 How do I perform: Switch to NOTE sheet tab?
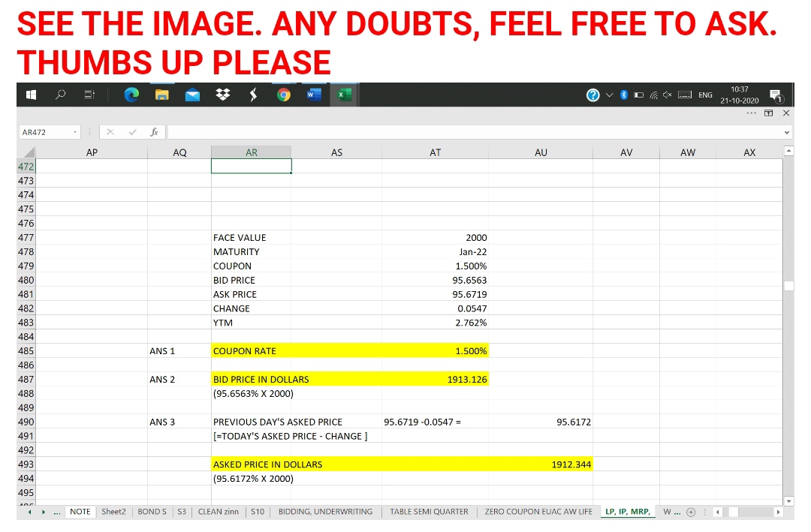[x=80, y=512]
